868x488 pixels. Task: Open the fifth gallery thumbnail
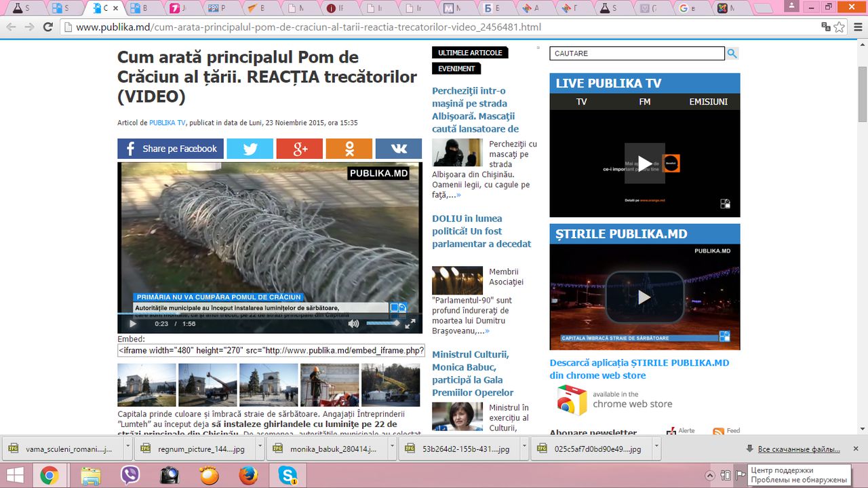click(x=391, y=385)
